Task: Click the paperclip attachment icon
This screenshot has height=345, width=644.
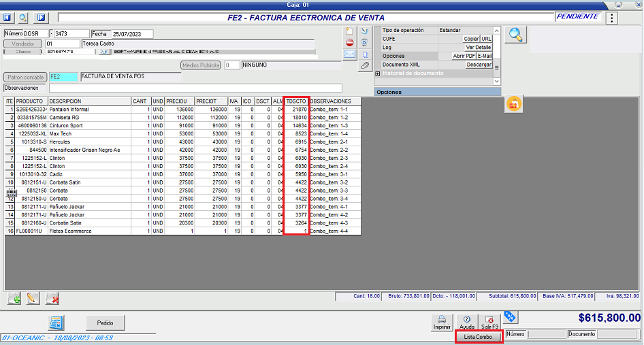Action: 365,65
